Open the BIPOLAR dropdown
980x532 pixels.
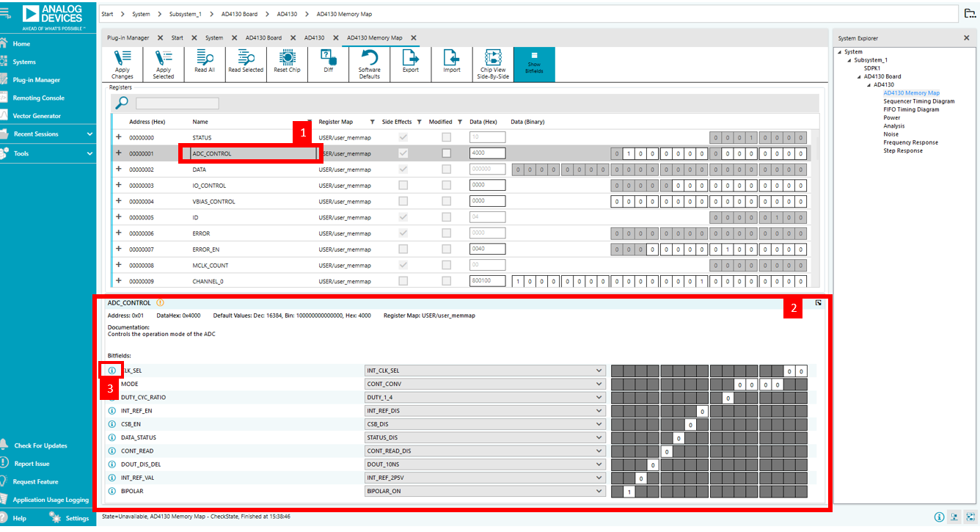coord(484,491)
